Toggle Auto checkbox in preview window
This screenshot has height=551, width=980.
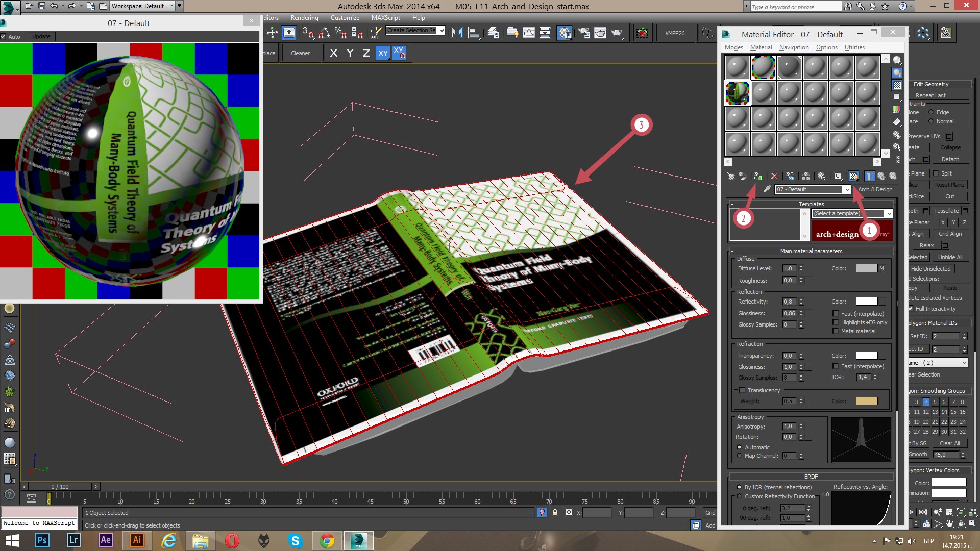pyautogui.click(x=4, y=36)
